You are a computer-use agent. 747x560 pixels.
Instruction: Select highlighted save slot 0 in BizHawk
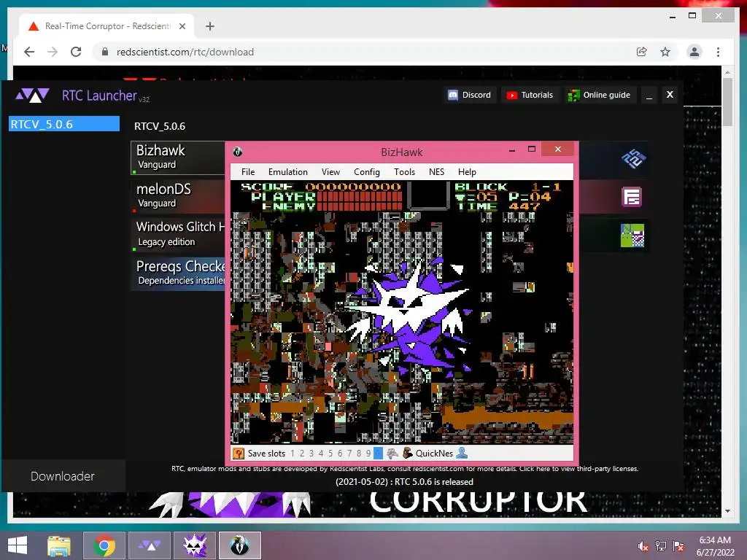click(x=379, y=454)
